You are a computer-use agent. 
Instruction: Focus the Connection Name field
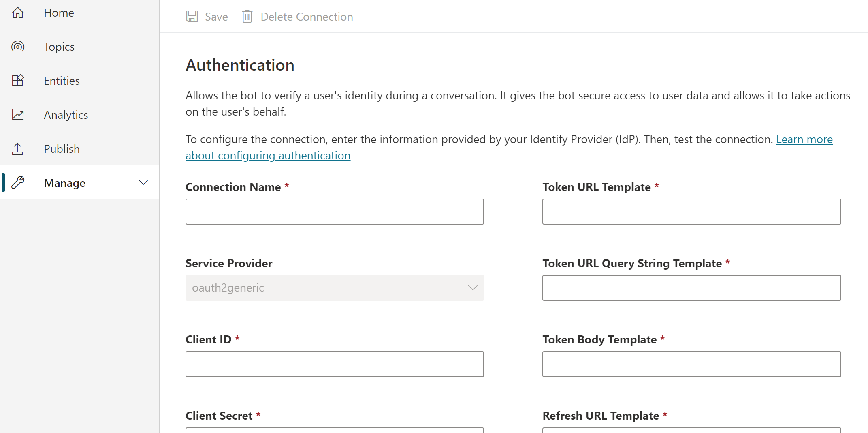coord(335,212)
